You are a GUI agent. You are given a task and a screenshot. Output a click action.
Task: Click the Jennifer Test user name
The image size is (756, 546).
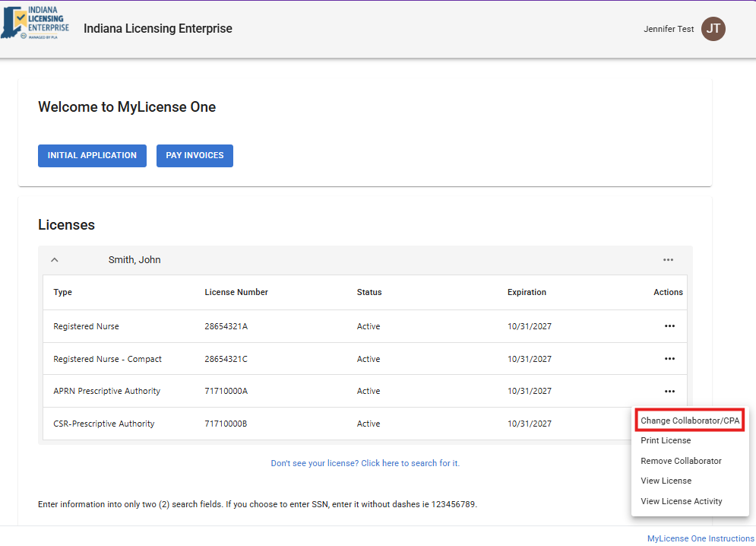pos(668,29)
